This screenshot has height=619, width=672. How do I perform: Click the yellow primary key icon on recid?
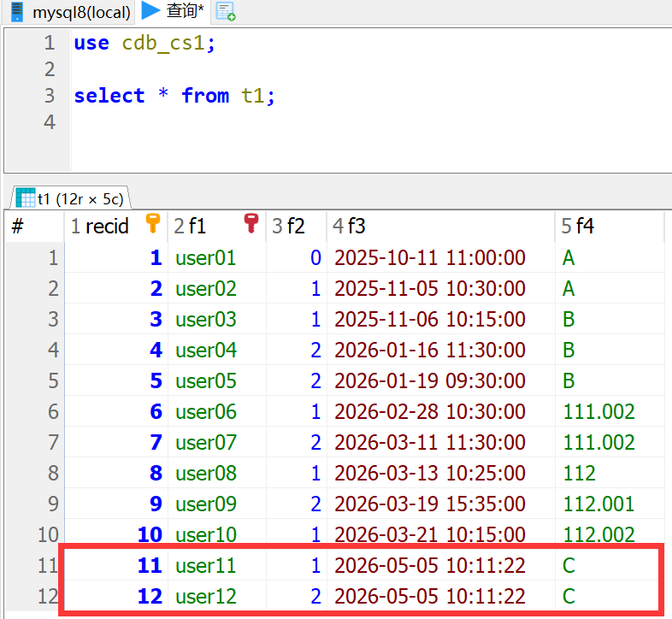pos(152,223)
